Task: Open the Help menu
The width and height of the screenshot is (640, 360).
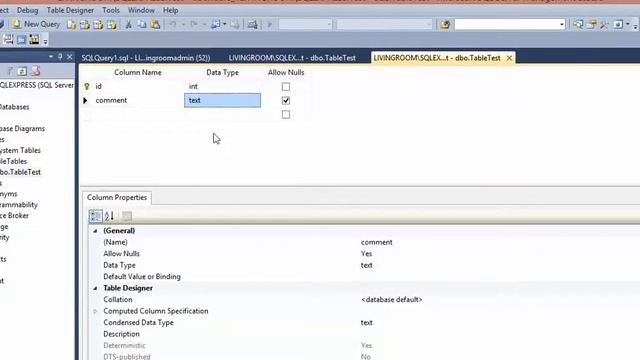Action: (170, 10)
